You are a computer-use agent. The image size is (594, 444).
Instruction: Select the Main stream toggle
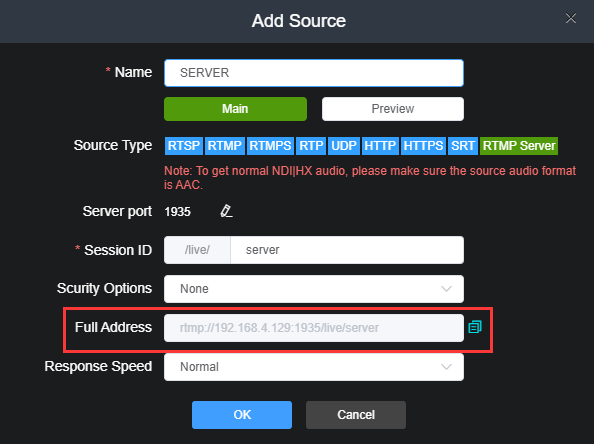point(235,109)
